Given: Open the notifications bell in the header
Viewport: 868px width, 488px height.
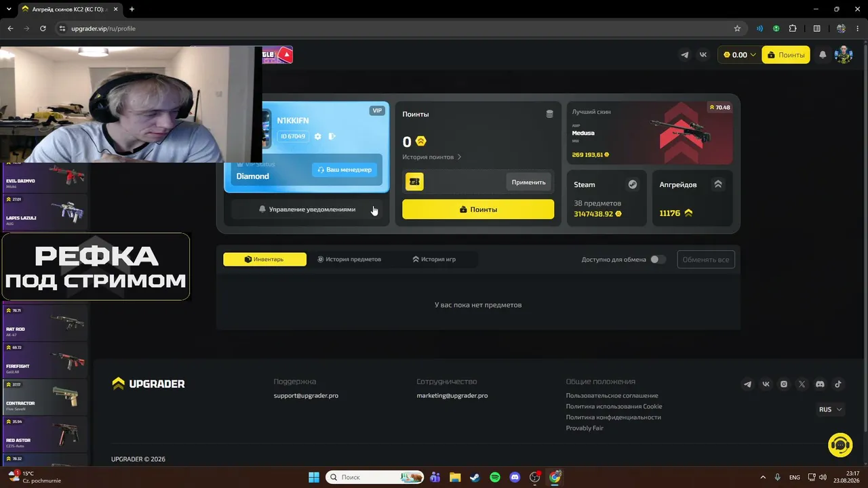Looking at the screenshot, I should (823, 55).
